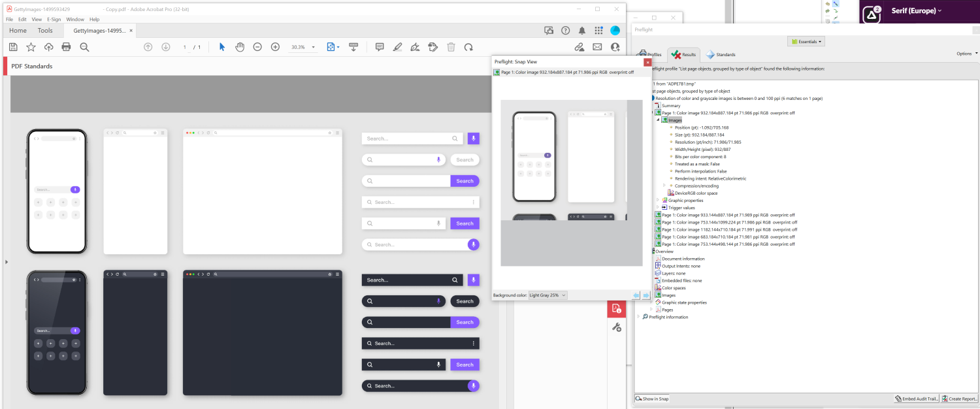Open the E-Sign menu

[x=54, y=20]
